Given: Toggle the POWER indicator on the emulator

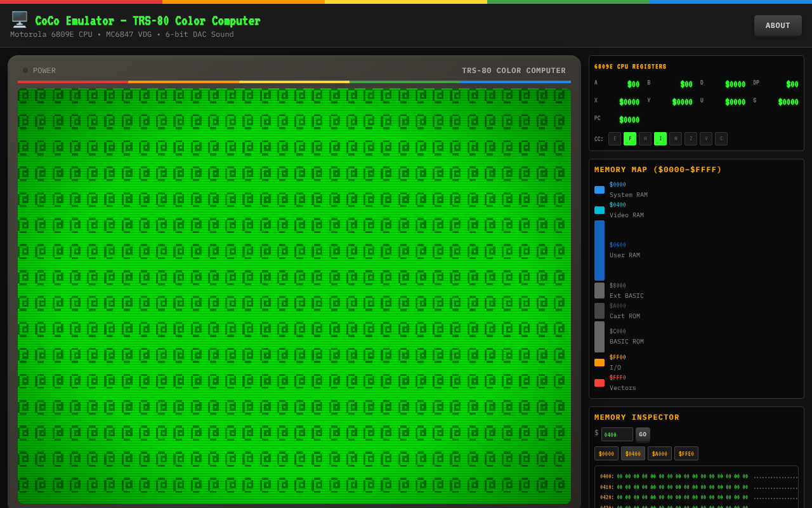Looking at the screenshot, I should [x=25, y=70].
